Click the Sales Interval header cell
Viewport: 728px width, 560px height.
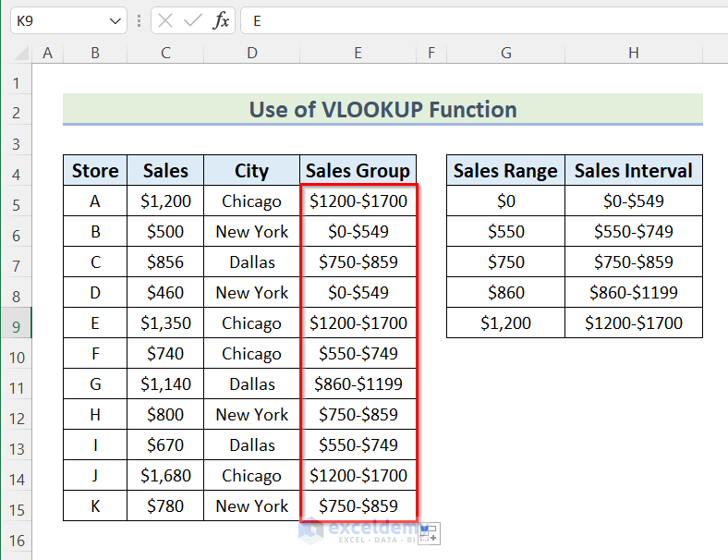tap(633, 171)
